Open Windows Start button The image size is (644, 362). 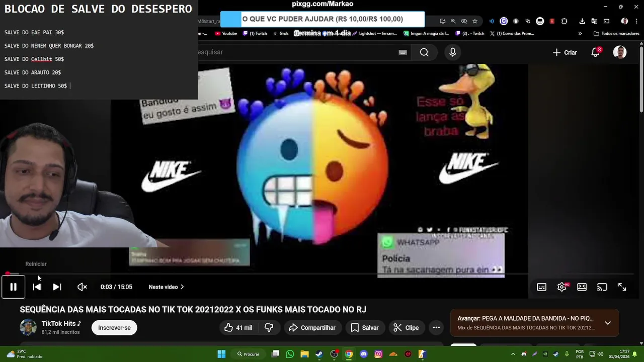[221, 354]
